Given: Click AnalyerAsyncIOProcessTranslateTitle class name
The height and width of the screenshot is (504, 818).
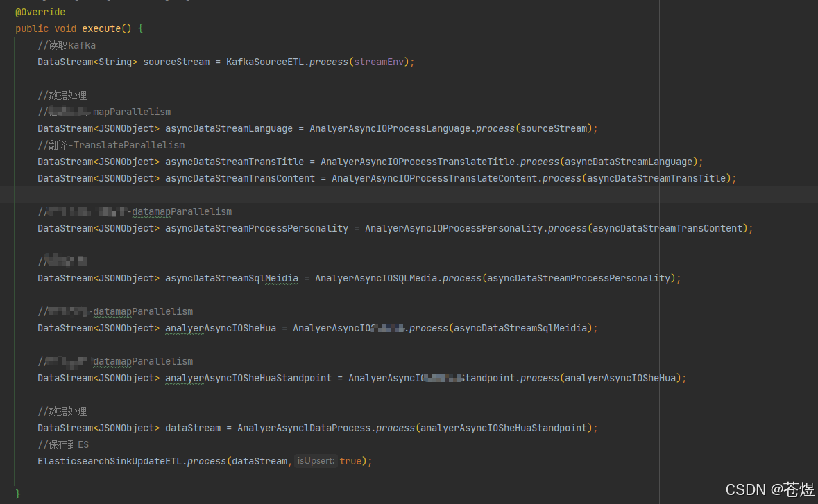Looking at the screenshot, I should coord(418,162).
